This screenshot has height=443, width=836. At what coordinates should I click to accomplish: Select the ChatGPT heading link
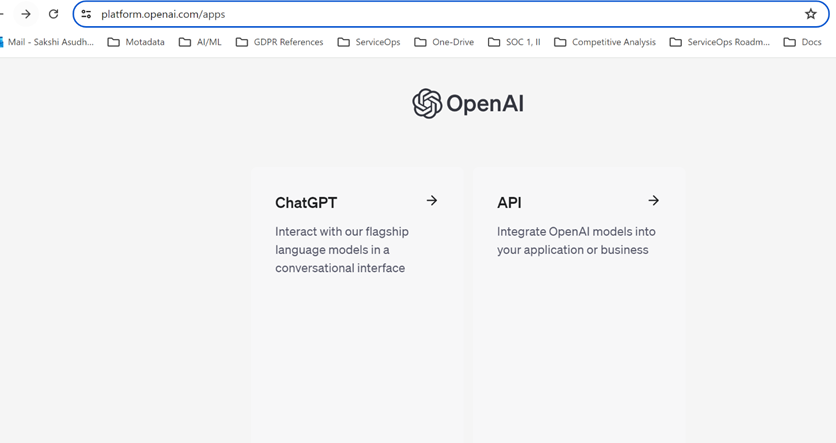click(306, 203)
